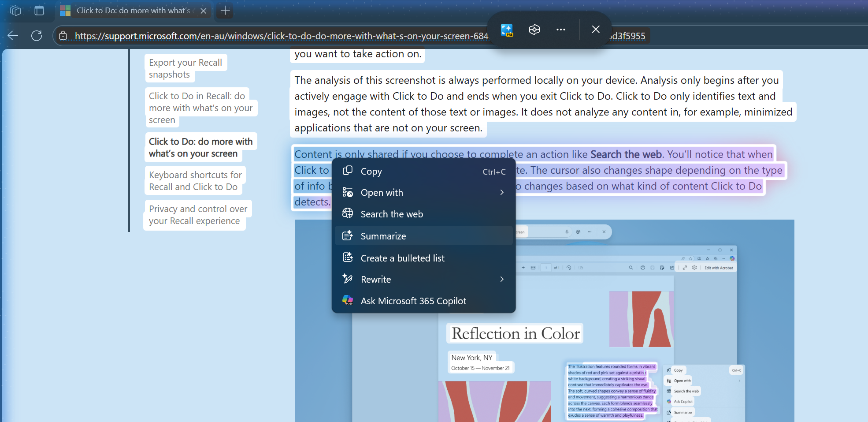Open Keyboard shortcuts for Recall link
Screen dimensions: 868x422
point(195,181)
